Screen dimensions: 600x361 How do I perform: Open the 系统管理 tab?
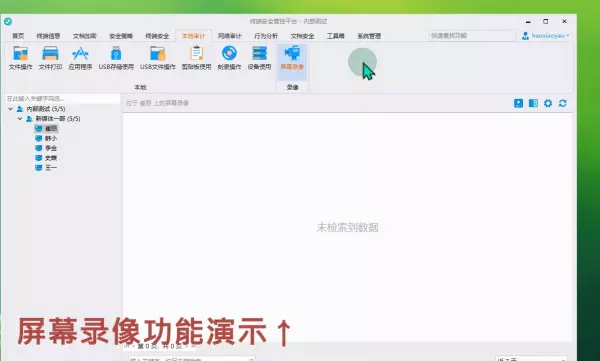(369, 36)
